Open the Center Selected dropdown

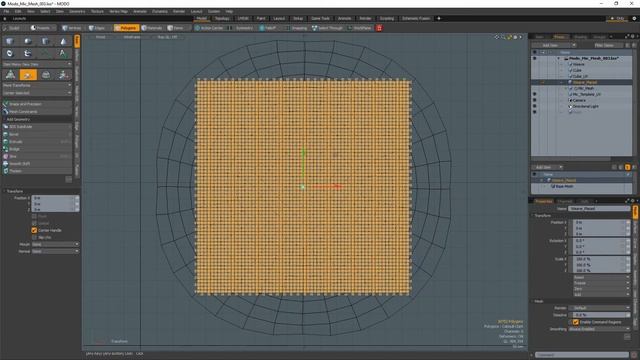37,93
